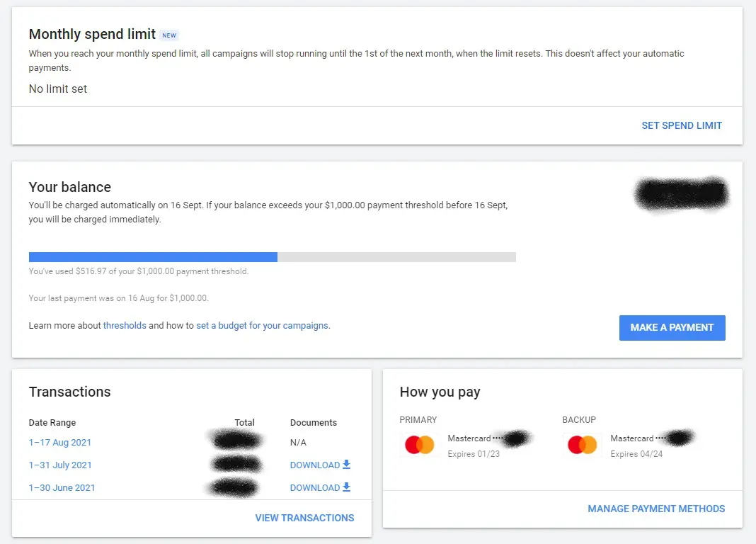The image size is (756, 544).
Task: Click the Date Range column header
Action: tap(52, 423)
